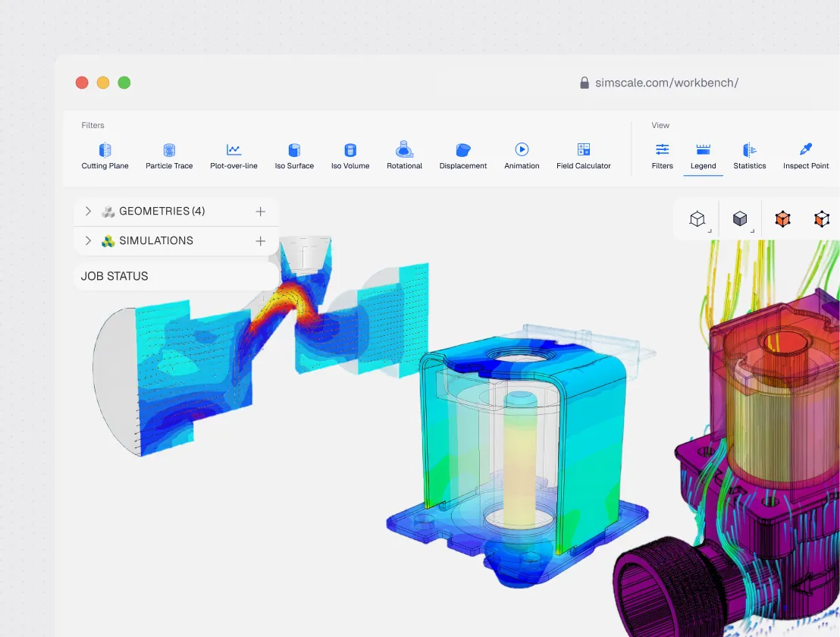The height and width of the screenshot is (637, 840).
Task: Click the yellow minimize window button
Action: [103, 83]
